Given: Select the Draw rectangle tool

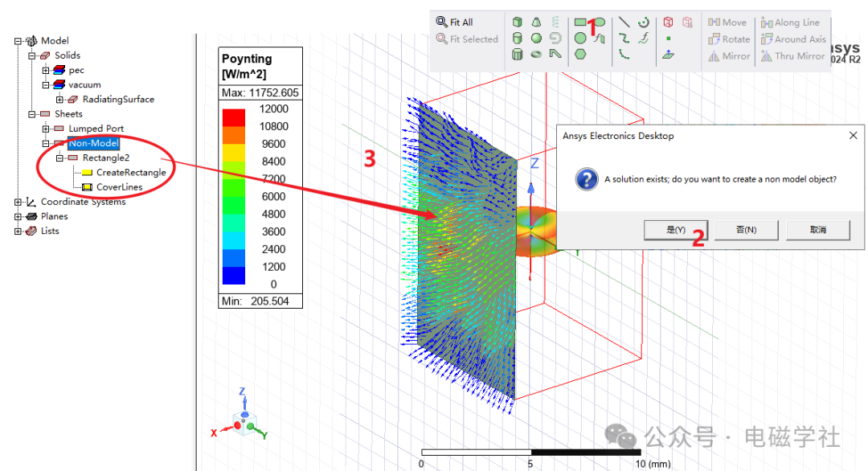Looking at the screenshot, I should point(580,23).
